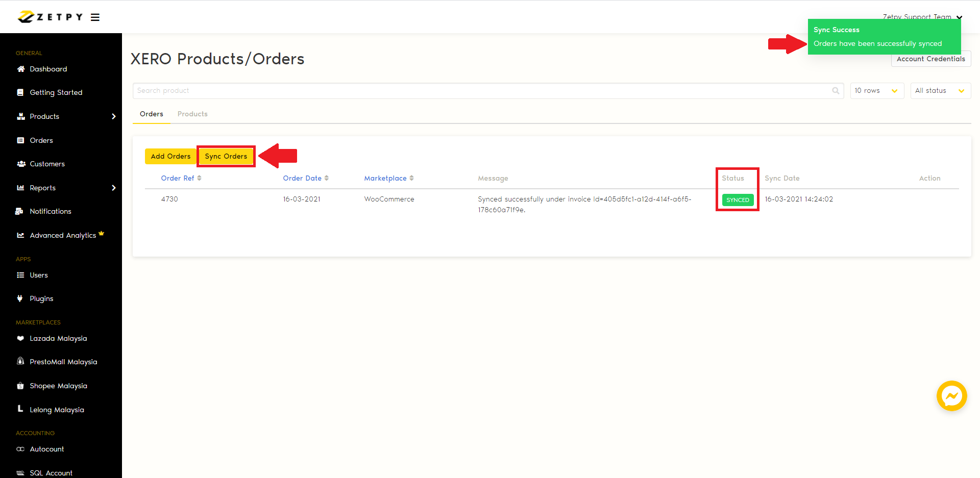Image resolution: width=980 pixels, height=478 pixels.
Task: Click the Lelong Malaysia icon
Action: 20,409
